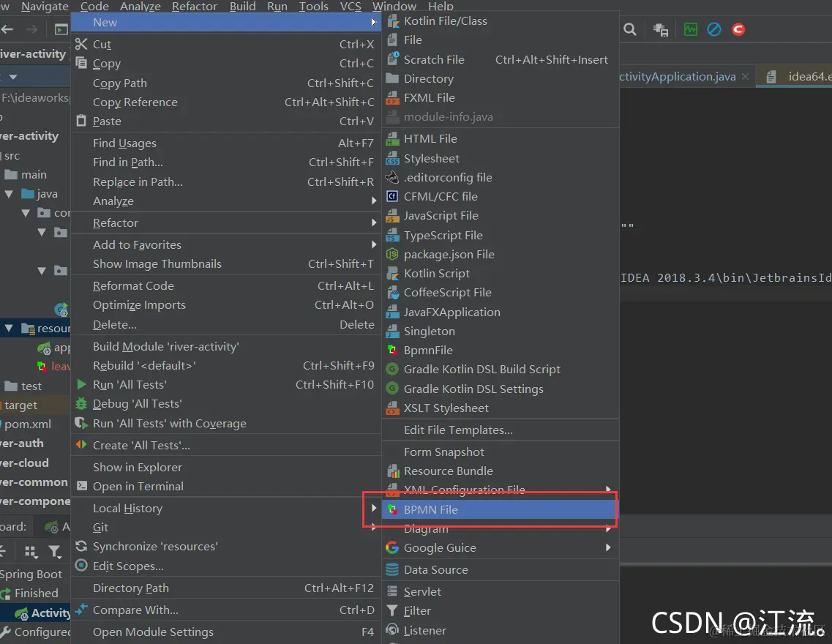Click the Filter funnel icon in New submenu
Image resolution: width=832 pixels, height=644 pixels.
click(393, 610)
